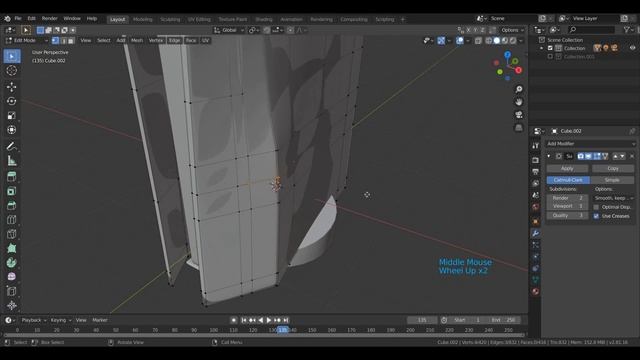The height and width of the screenshot is (360, 640).
Task: Click the timeline play button
Action: pos(269,320)
